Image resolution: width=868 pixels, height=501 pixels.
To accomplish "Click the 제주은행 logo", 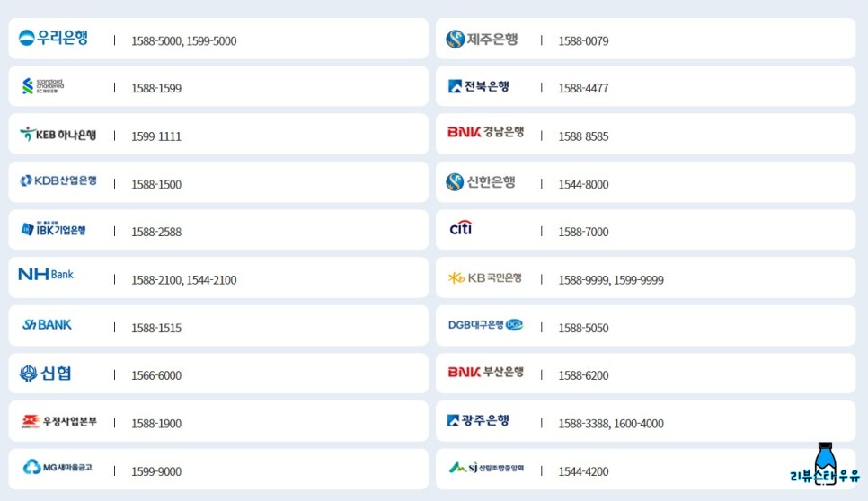I will 482,39.
